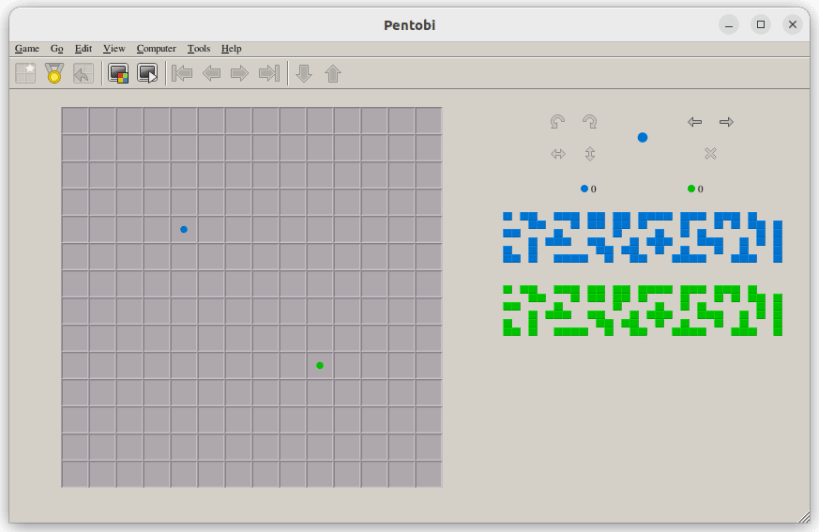
Task: Select previous piece left-arrow icon
Action: coord(694,122)
